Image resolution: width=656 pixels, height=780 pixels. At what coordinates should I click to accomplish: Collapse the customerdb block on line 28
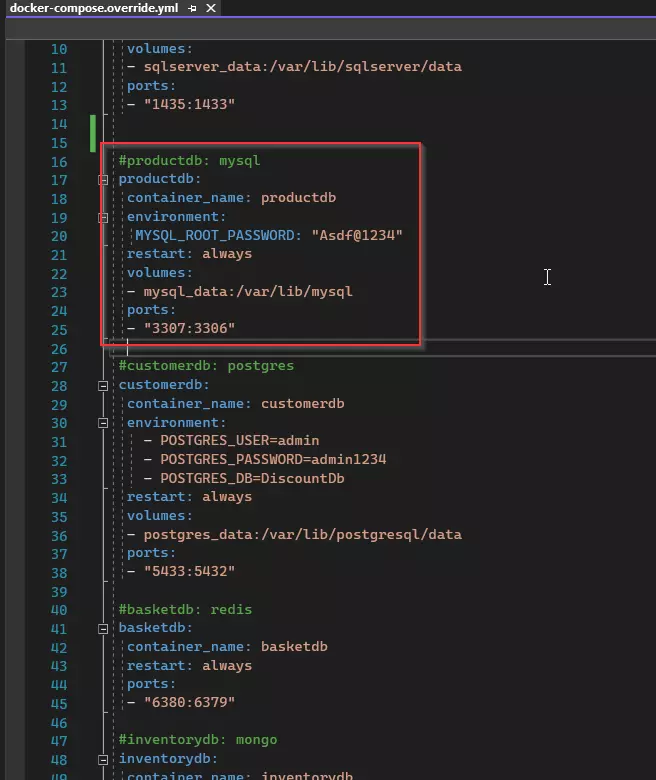pos(103,386)
